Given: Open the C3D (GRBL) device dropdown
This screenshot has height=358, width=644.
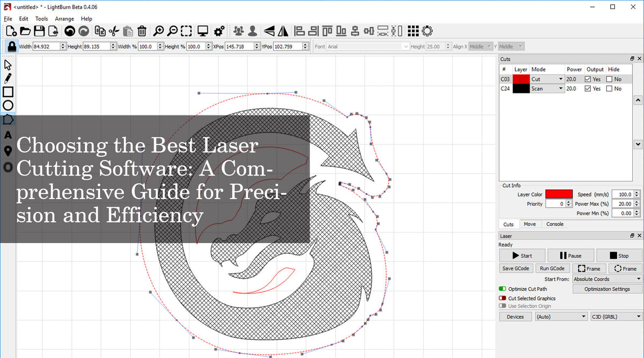Looking at the screenshot, I should [616, 316].
